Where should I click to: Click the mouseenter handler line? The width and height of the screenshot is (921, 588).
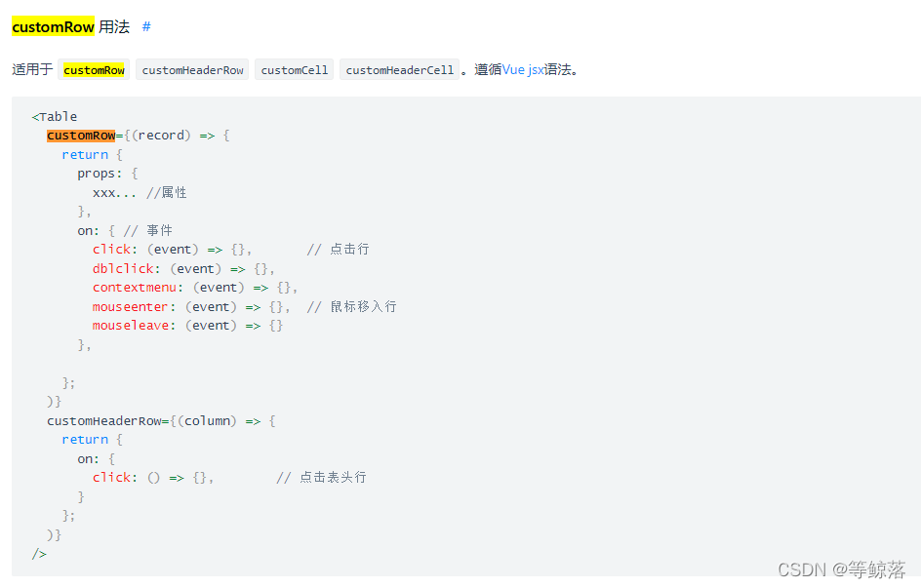[131, 306]
